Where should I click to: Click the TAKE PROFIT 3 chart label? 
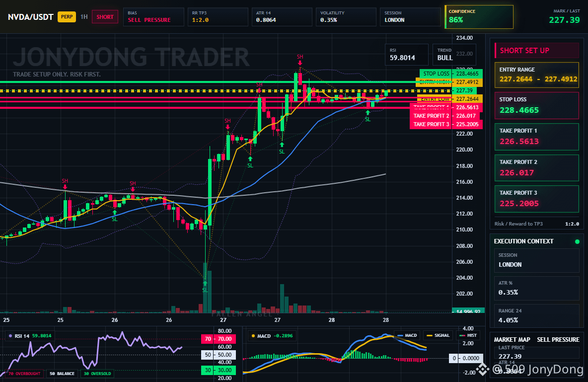[x=446, y=124]
